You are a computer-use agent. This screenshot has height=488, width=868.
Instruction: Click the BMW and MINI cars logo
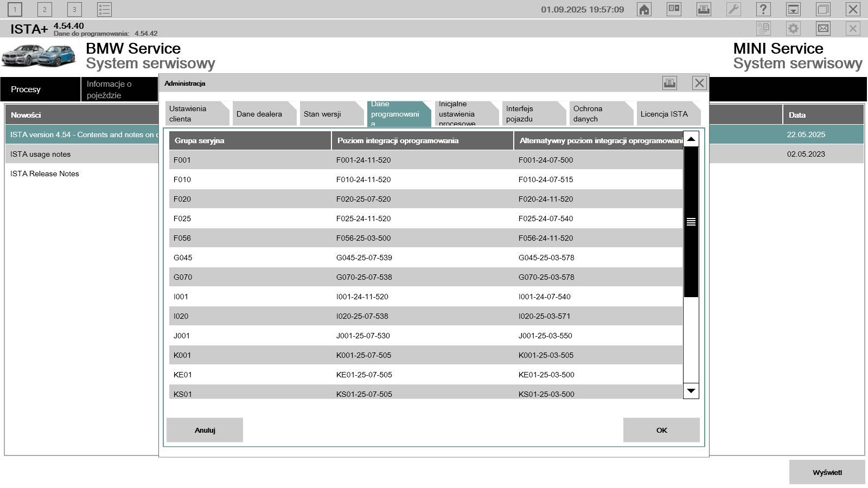point(39,55)
